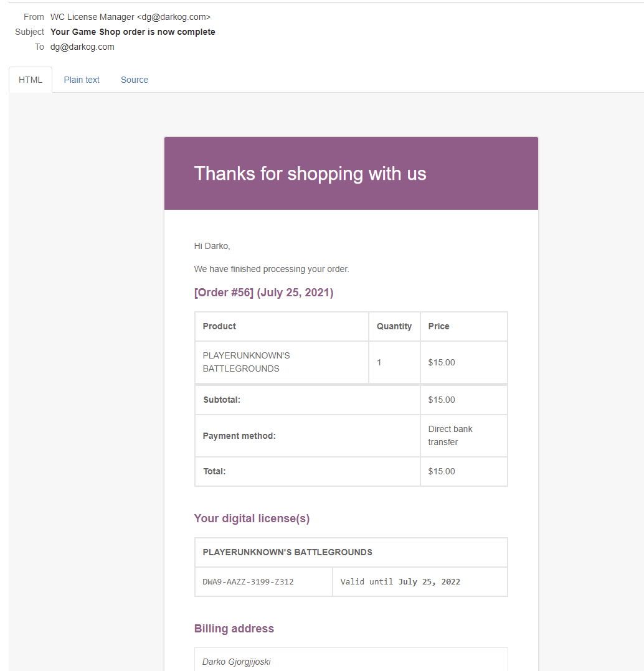Click the Subtotal amount $15.00
The width and height of the screenshot is (644, 671).
click(442, 400)
